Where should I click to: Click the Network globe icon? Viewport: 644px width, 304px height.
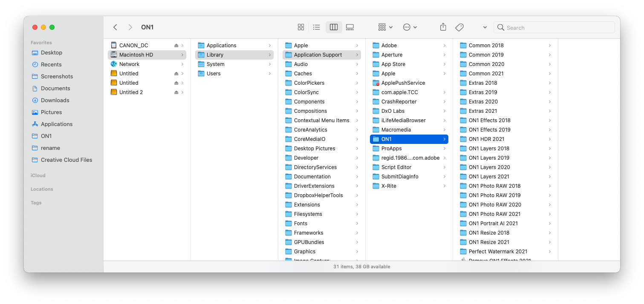(114, 64)
